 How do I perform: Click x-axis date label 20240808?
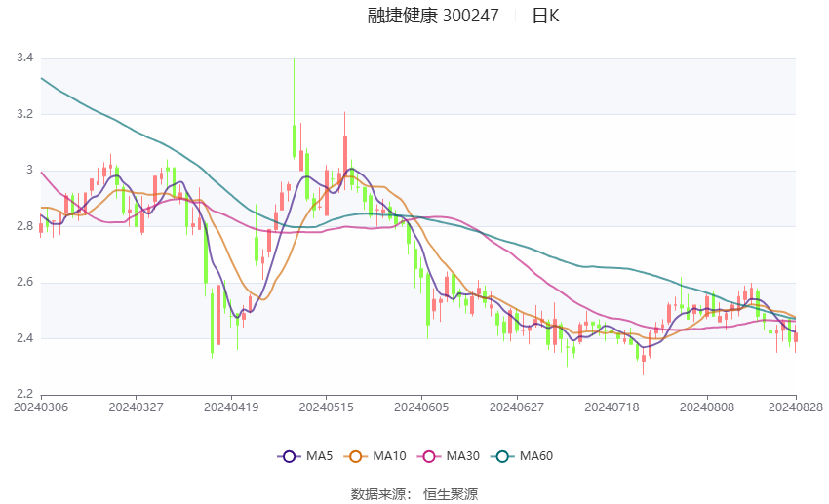coord(707,407)
